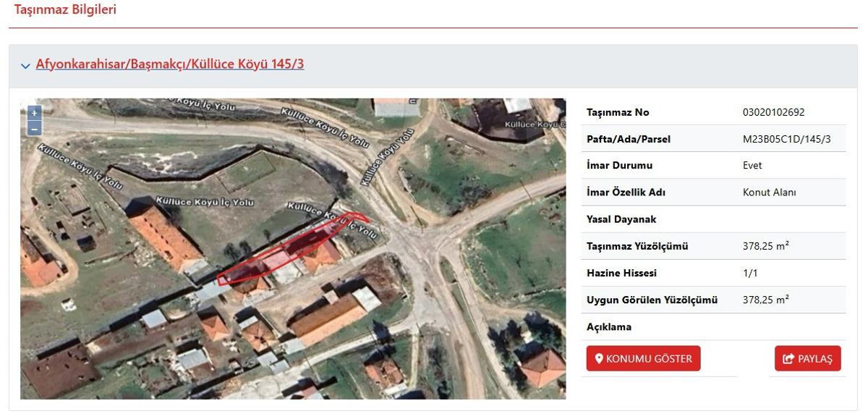
Task: Click the Uygun Görülen Yüzölçümü label
Action: (x=652, y=300)
